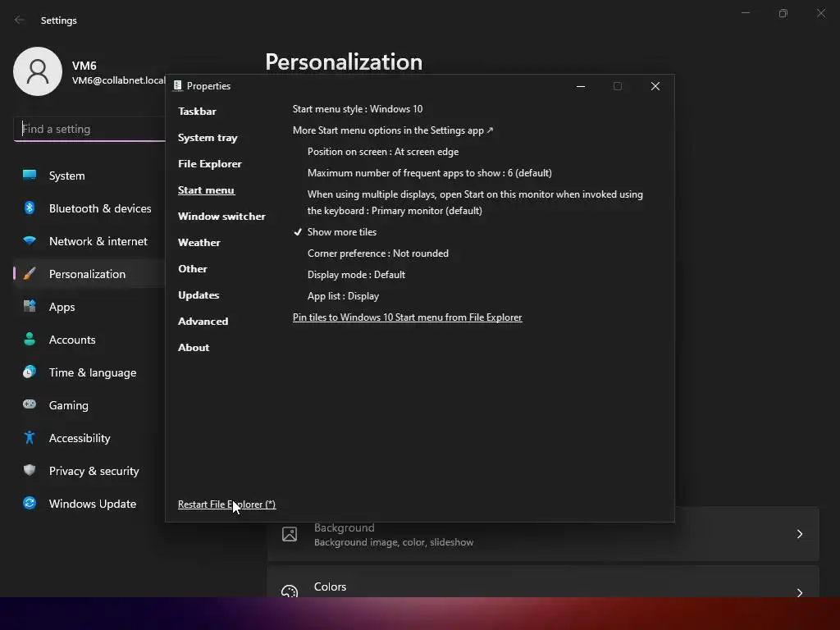
Task: Expand the Colors settings chevron
Action: pos(799,592)
